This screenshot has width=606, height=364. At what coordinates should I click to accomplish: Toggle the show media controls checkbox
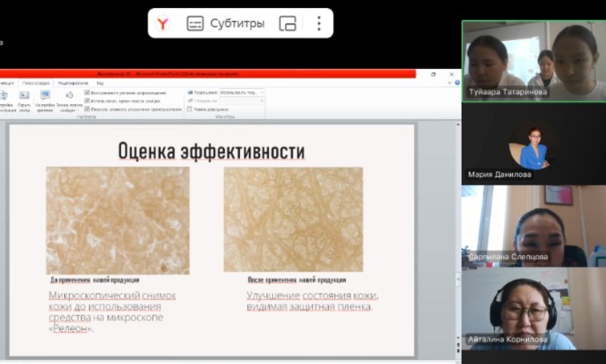pyautogui.click(x=87, y=108)
